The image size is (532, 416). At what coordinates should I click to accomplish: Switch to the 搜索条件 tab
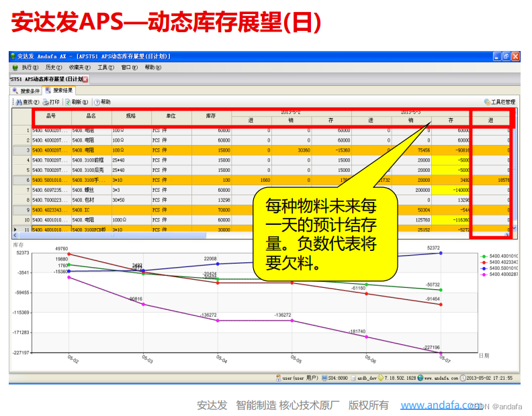(x=26, y=91)
